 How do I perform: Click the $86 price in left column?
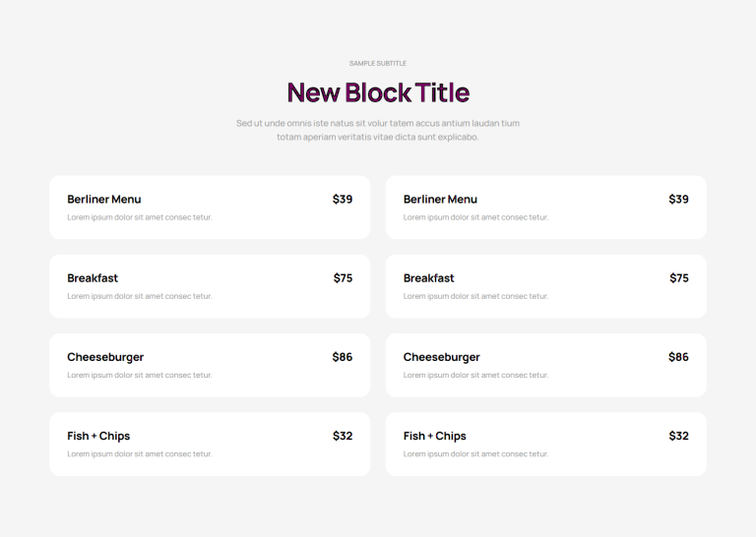(343, 357)
